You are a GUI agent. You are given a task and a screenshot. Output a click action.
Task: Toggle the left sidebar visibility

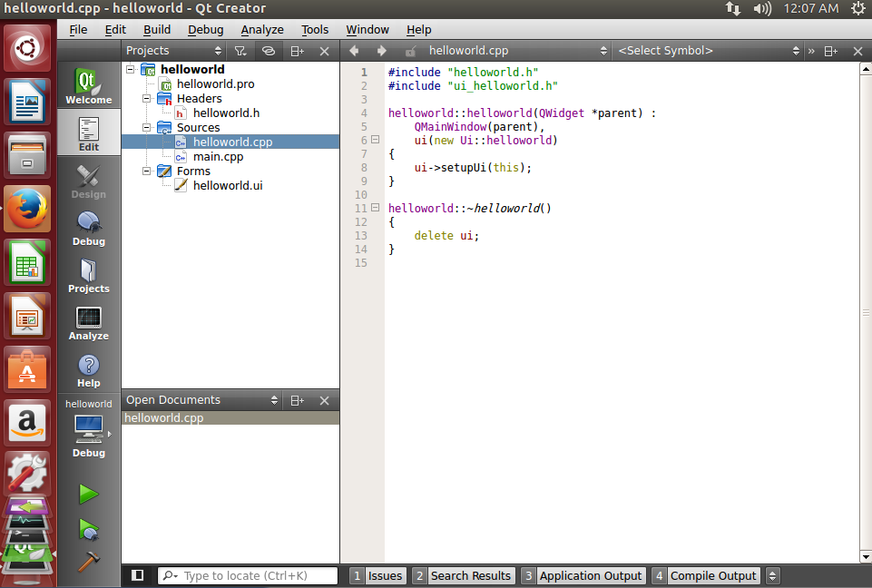pyautogui.click(x=137, y=575)
